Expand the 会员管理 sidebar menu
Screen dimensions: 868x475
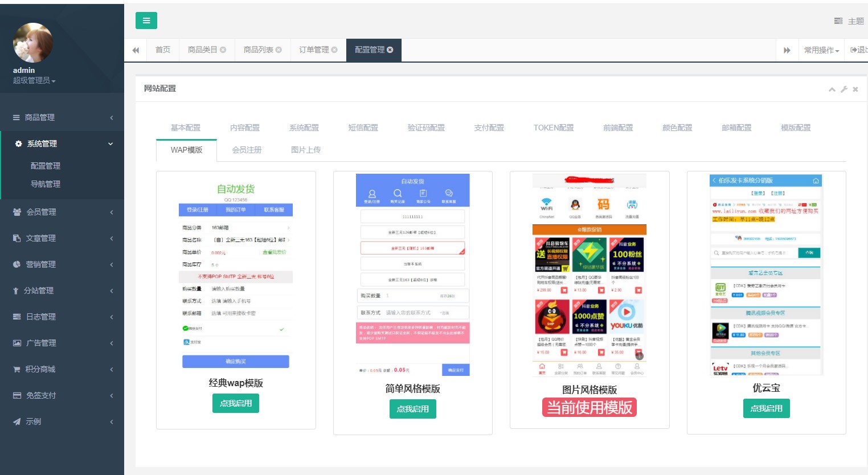coord(62,212)
